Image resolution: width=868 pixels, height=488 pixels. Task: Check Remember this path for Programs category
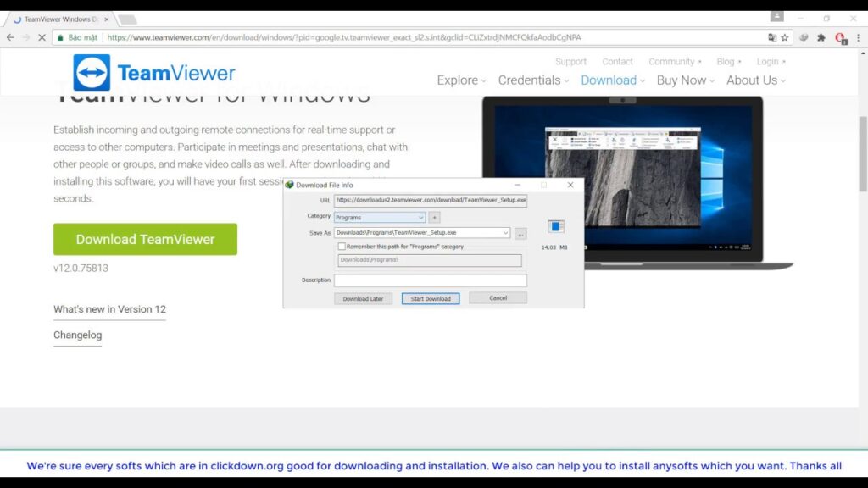(342, 247)
